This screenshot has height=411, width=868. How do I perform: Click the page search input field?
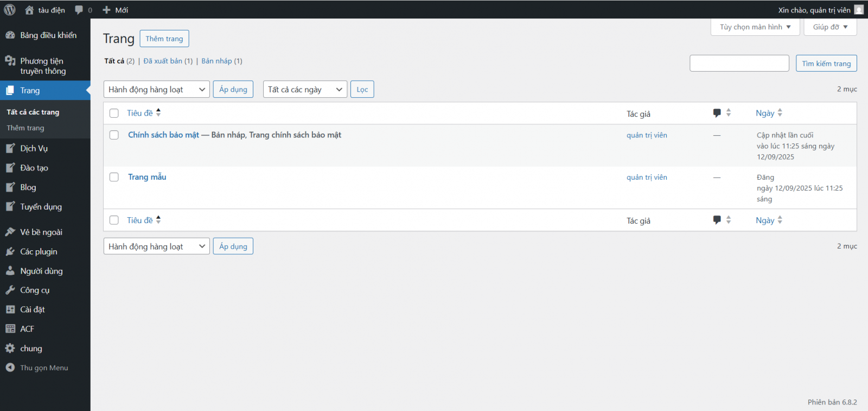point(739,63)
